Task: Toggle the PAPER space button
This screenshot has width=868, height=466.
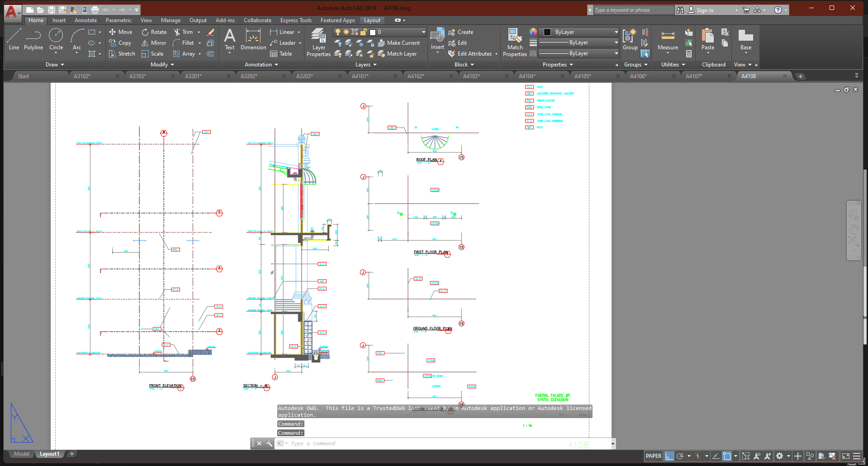Action: point(653,456)
